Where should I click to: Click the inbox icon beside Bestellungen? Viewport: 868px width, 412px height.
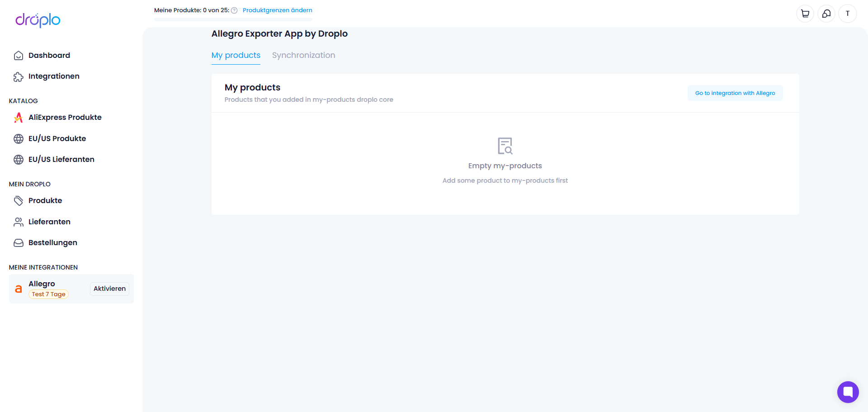(x=19, y=243)
